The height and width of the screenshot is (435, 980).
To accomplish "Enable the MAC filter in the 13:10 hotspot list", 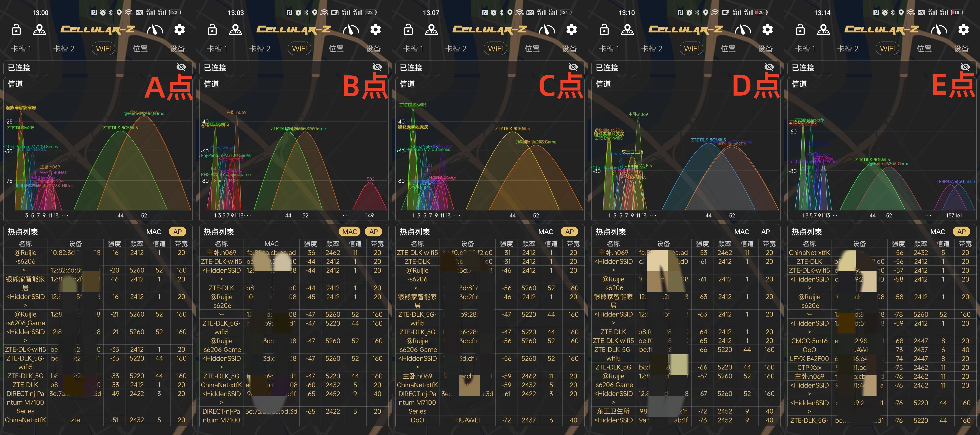I will (742, 232).
